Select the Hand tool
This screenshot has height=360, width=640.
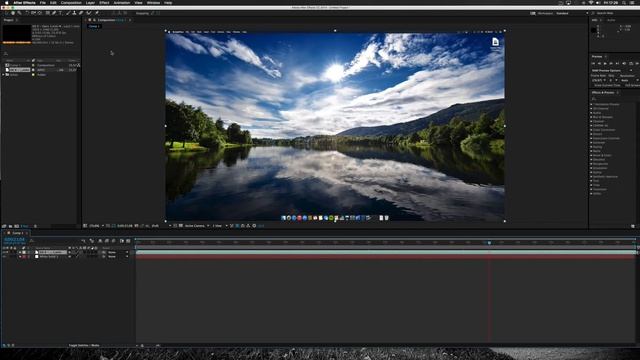click(x=13, y=13)
